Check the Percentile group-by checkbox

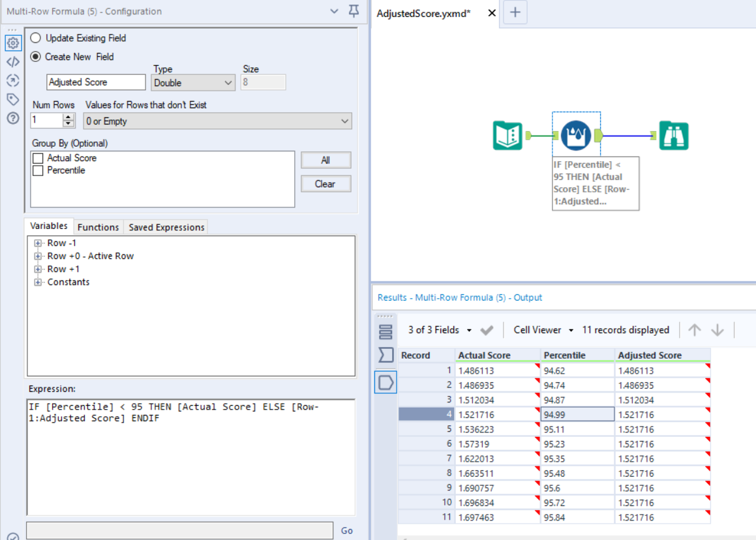point(37,170)
